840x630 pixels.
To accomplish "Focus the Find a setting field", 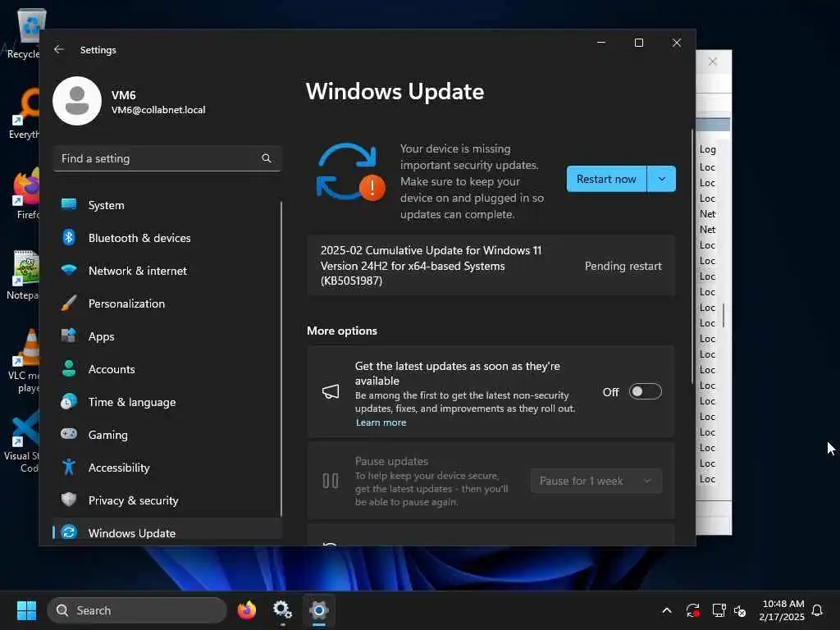I will click(167, 158).
